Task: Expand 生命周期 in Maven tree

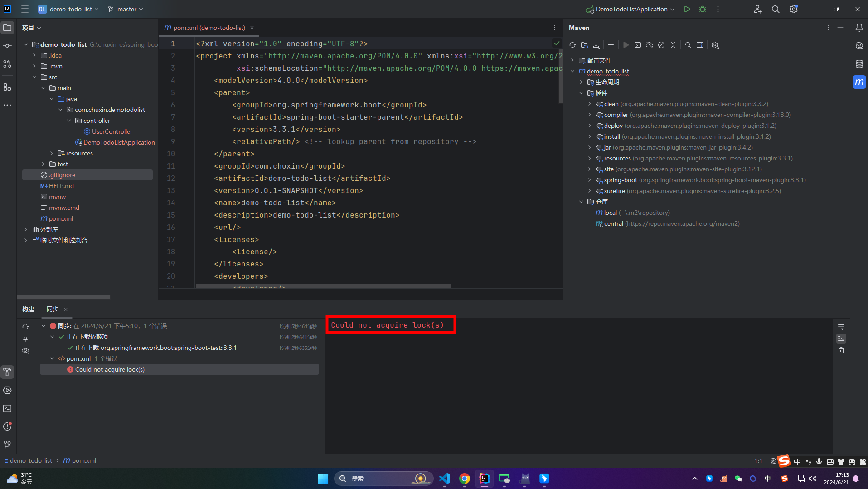Action: [x=581, y=82]
